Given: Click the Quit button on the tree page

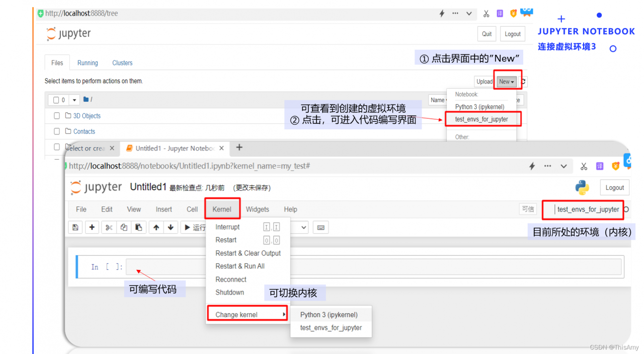Looking at the screenshot, I should (x=487, y=34).
